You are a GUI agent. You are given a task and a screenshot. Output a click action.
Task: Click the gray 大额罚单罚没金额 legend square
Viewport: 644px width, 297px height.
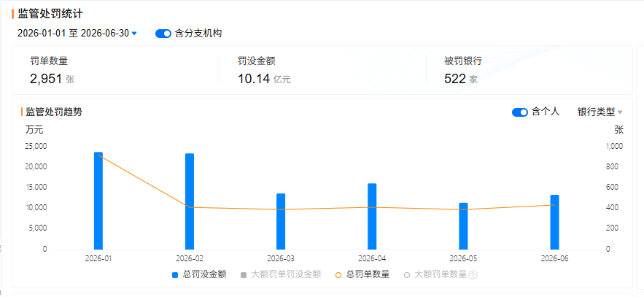click(244, 275)
